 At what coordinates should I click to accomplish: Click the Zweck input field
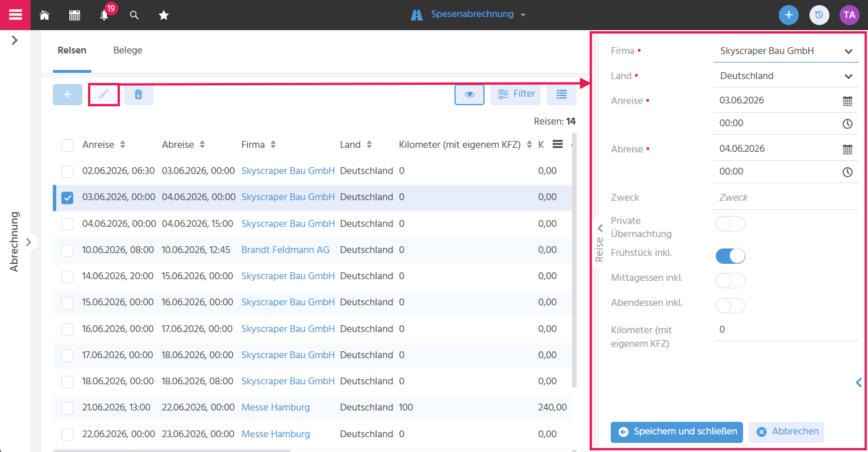click(x=786, y=198)
